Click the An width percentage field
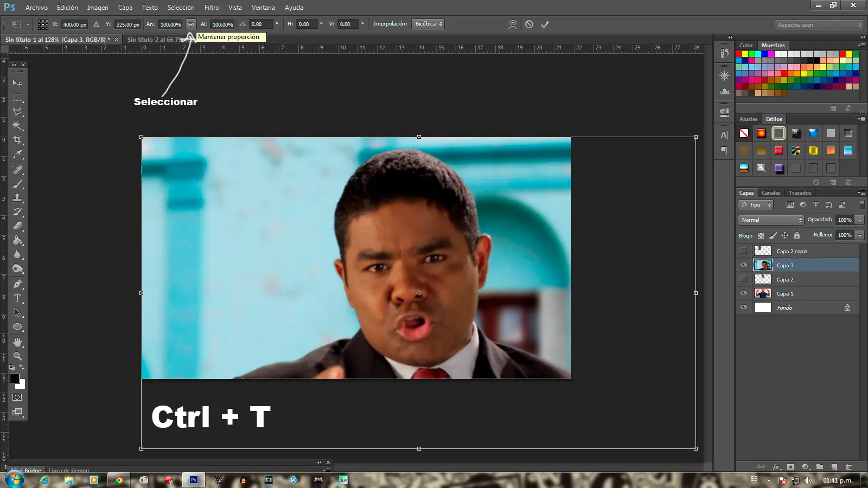The height and width of the screenshot is (488, 868). 170,24
